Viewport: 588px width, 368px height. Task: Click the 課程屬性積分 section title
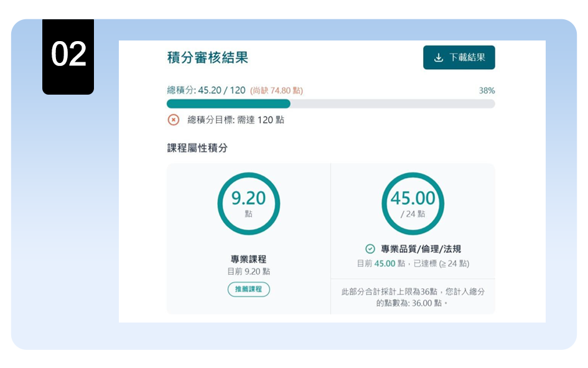click(198, 148)
